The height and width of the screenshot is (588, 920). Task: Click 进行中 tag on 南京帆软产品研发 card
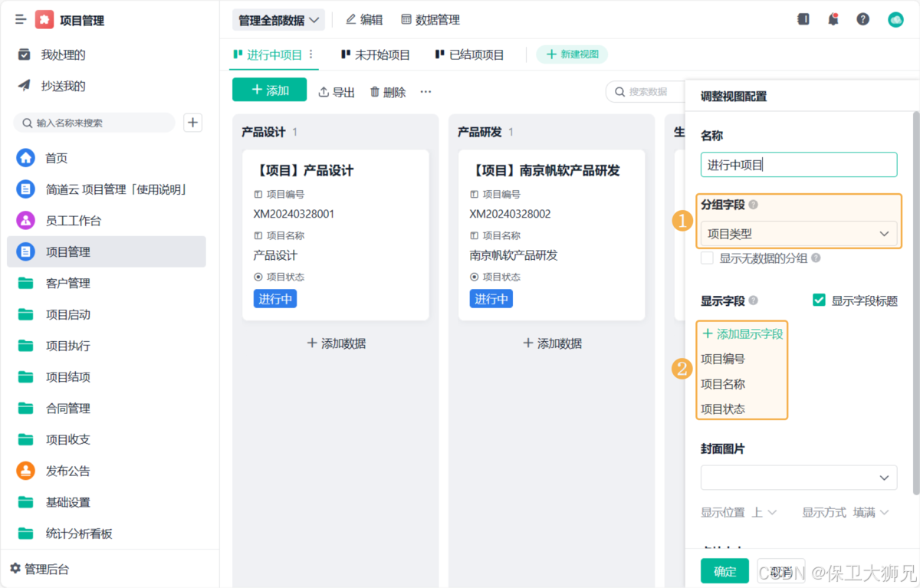(491, 299)
